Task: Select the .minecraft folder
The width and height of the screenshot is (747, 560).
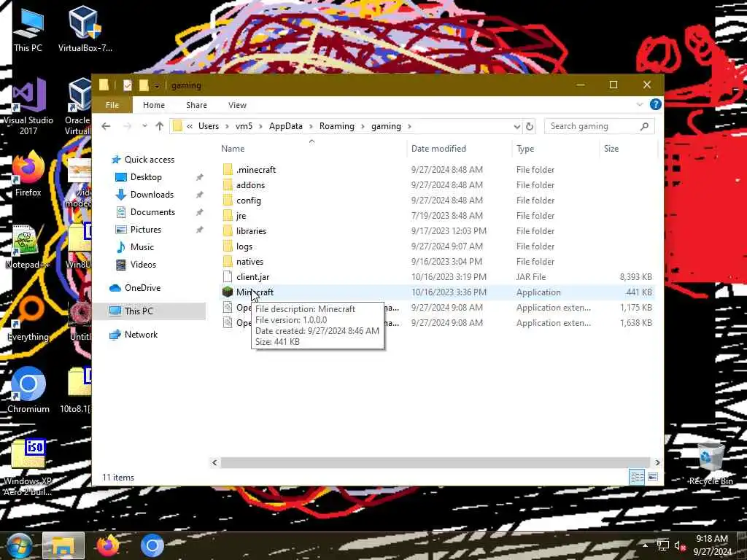Action: (256, 169)
